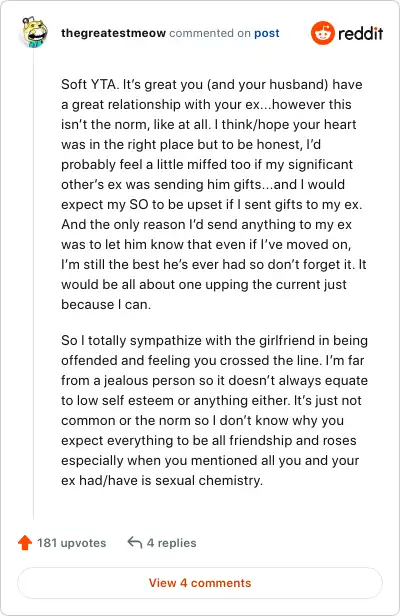This screenshot has width=400, height=616.
Task: Click the sentence "I've moved on" line
Action: [x=206, y=244]
